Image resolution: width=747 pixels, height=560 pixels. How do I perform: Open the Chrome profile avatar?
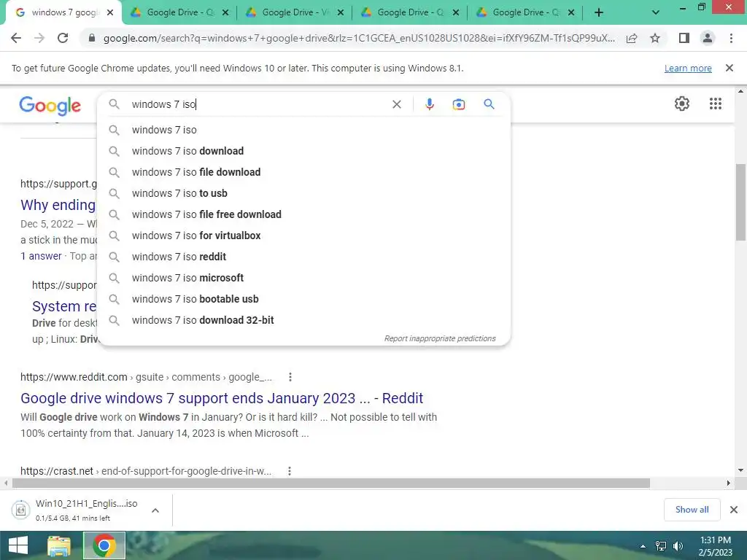pyautogui.click(x=708, y=38)
